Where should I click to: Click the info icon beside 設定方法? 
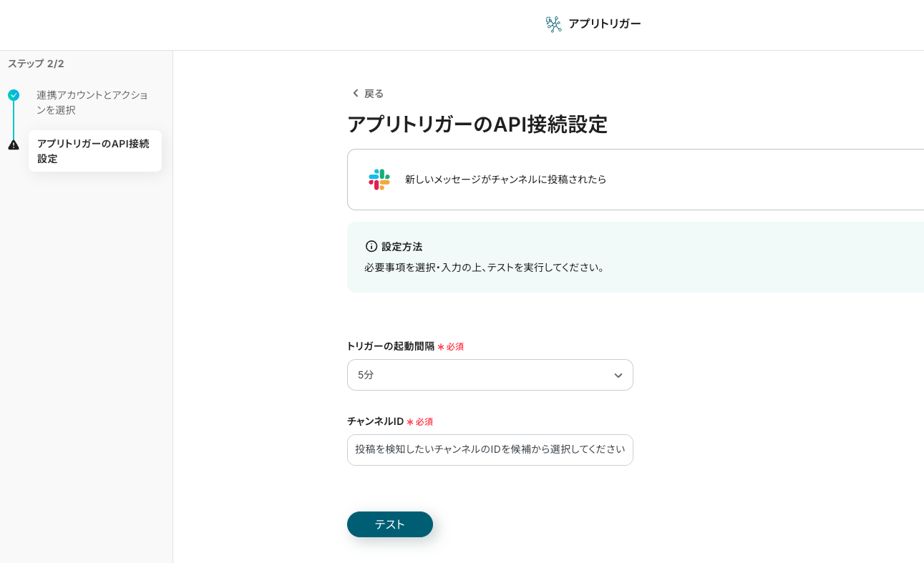click(371, 246)
